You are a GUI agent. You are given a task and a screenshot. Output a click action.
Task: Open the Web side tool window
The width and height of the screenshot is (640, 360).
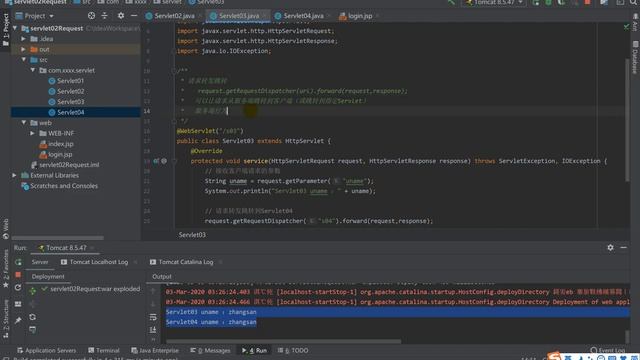click(x=6, y=229)
